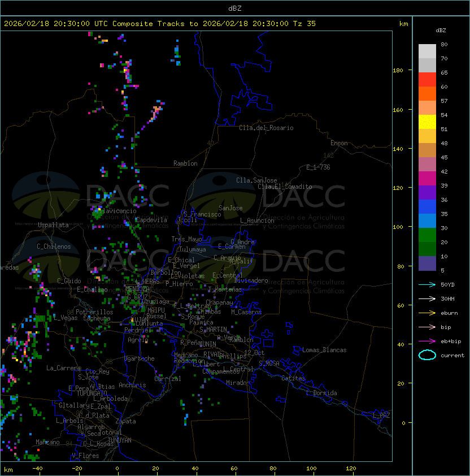
Task: Click the 'Clla.SanJose' map label
Action: (x=256, y=180)
